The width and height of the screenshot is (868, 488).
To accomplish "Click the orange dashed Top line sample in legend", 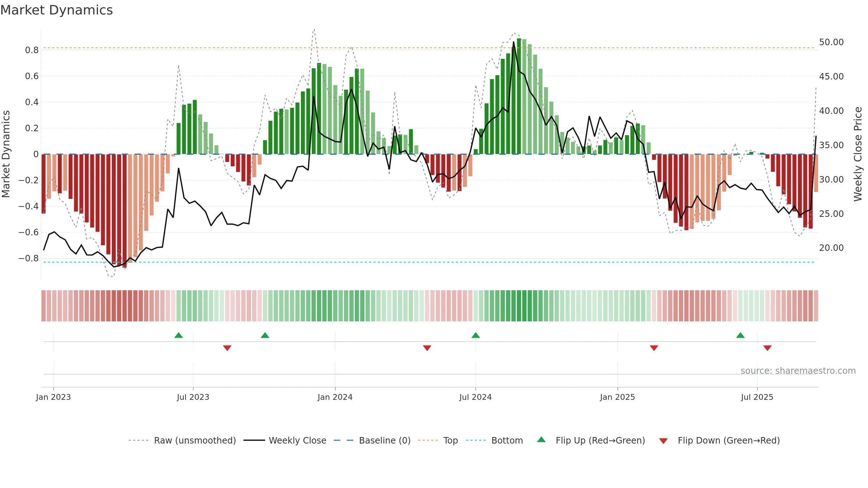I will coord(428,440).
